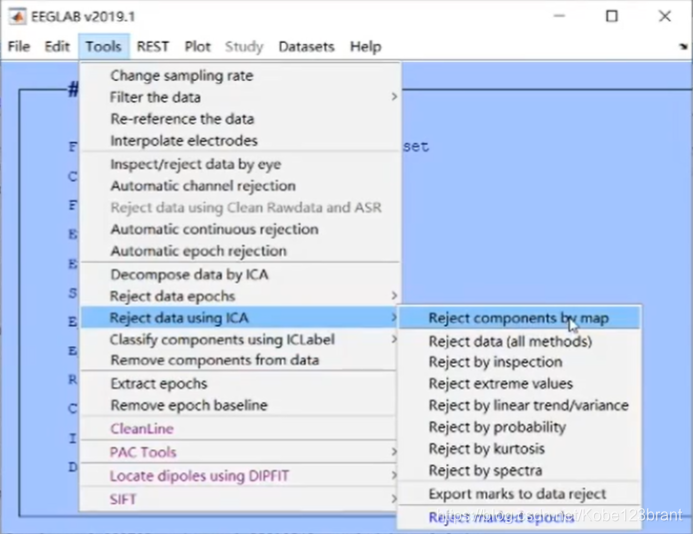
Task: Click the grayed-out Study menu
Action: [244, 46]
